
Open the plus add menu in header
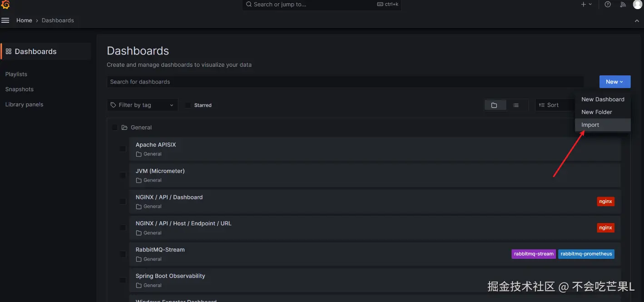coord(586,5)
